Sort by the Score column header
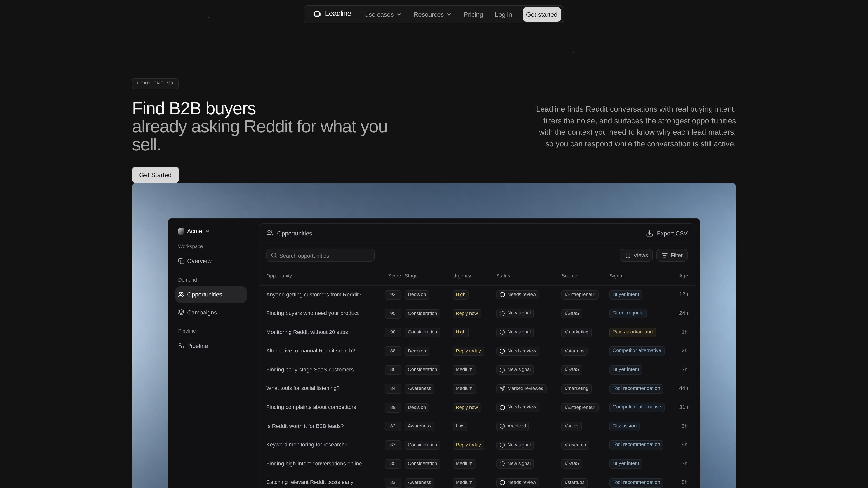This screenshot has width=868, height=488. 394,276
